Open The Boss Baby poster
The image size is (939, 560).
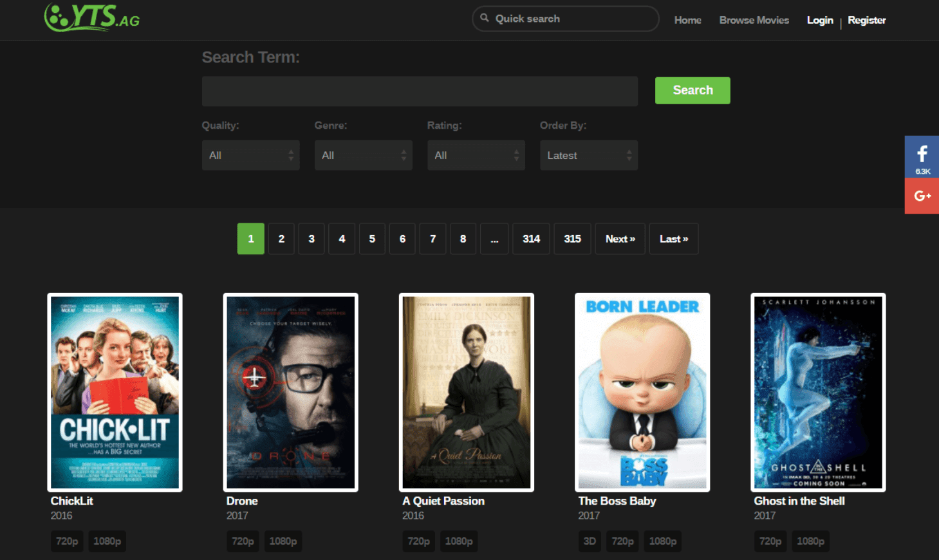[642, 393]
